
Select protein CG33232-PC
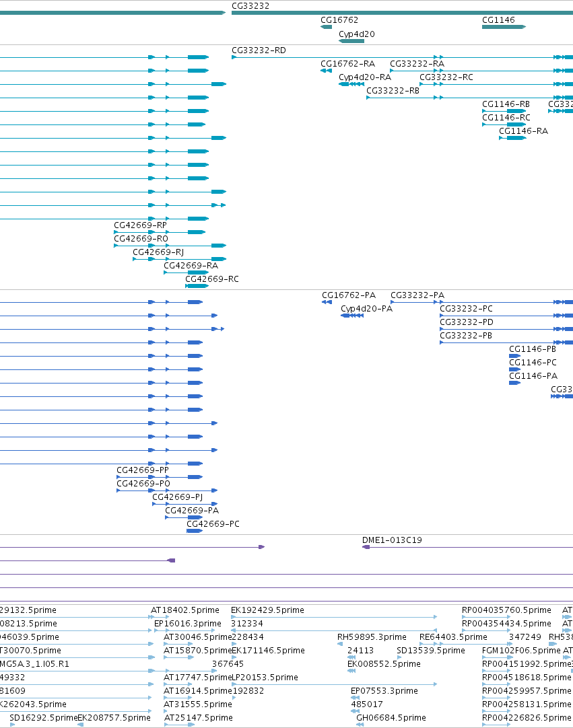pos(466,310)
